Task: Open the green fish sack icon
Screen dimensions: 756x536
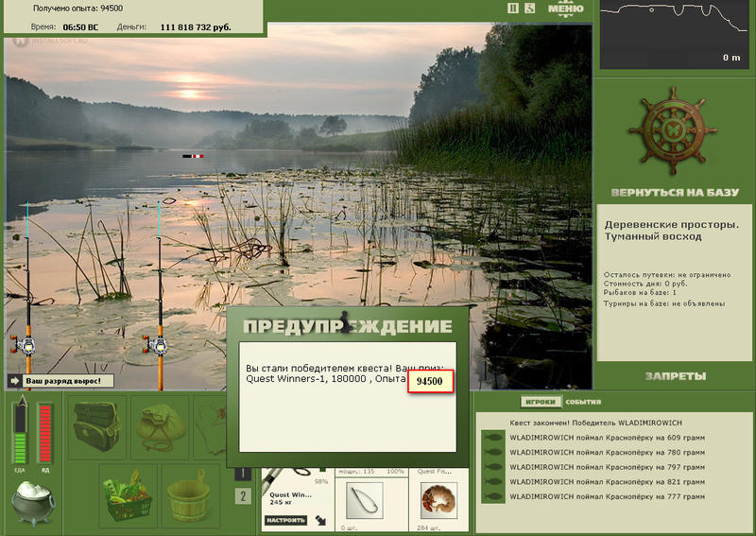Action: [x=161, y=426]
